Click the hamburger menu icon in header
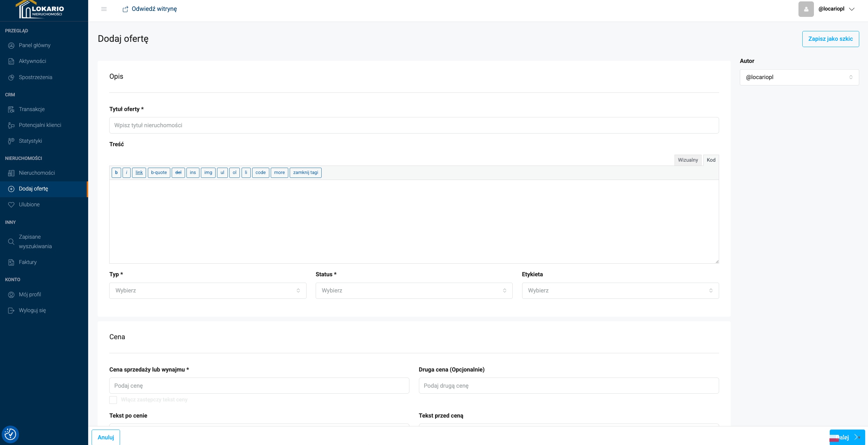 (x=104, y=9)
